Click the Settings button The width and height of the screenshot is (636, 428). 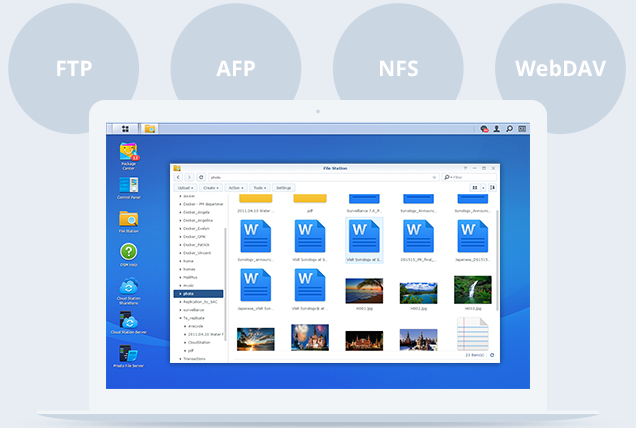284,188
